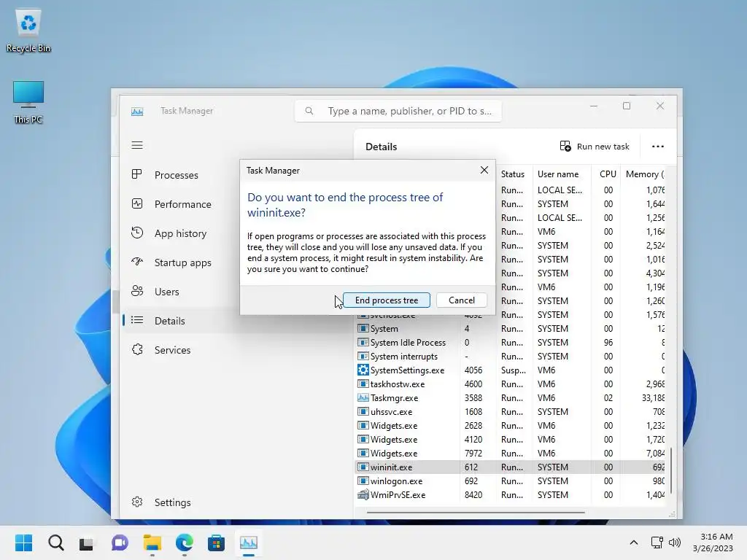Click the Users people icon
Screen dimensions: 747x560
pos(136,291)
